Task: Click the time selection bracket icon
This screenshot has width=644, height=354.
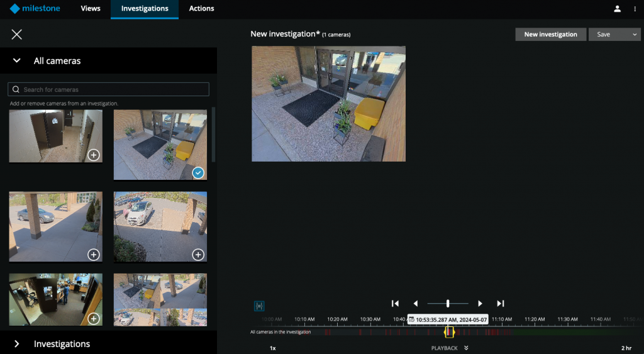Action: click(259, 306)
